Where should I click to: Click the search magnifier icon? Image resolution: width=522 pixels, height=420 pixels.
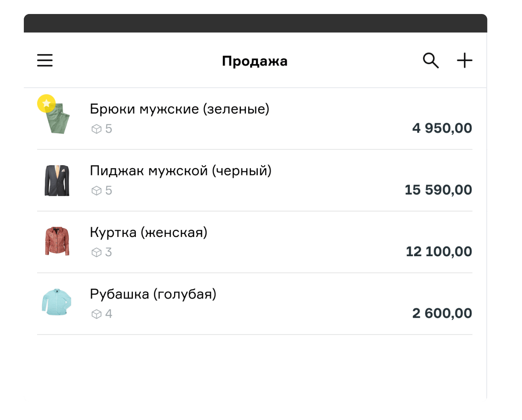click(431, 61)
